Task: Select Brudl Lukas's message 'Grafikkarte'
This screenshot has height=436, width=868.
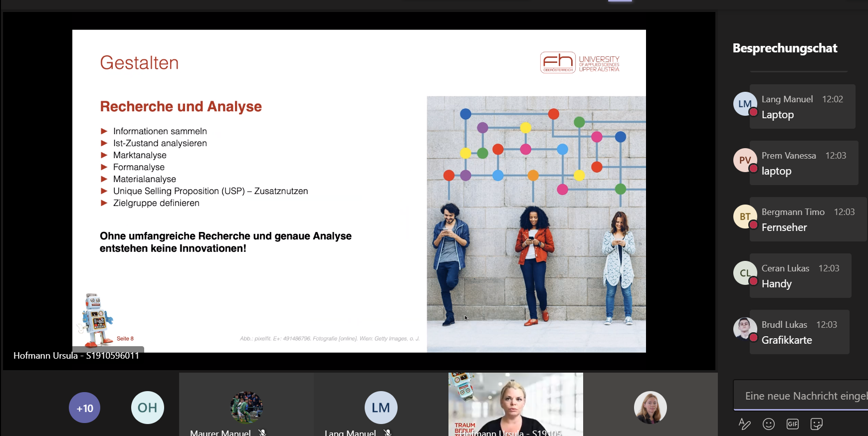Action: 800,332
